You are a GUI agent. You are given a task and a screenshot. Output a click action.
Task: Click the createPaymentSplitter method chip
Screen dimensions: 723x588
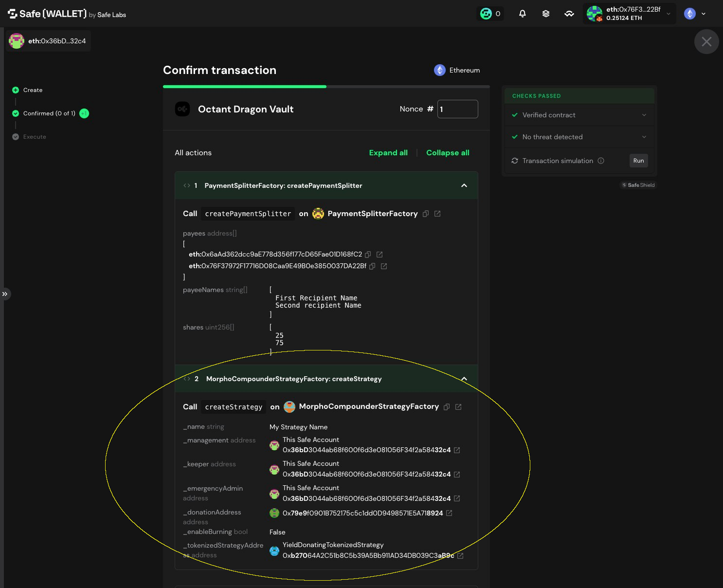coord(248,214)
